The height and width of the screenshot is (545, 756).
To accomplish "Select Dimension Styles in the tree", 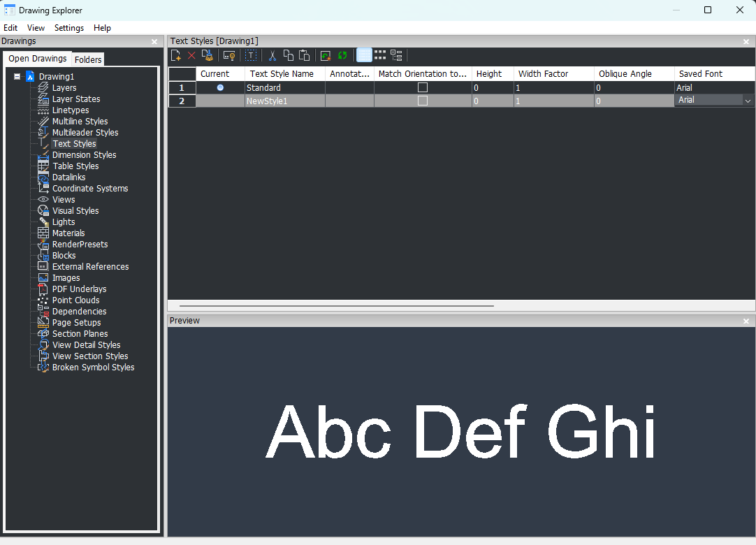I will coord(84,155).
